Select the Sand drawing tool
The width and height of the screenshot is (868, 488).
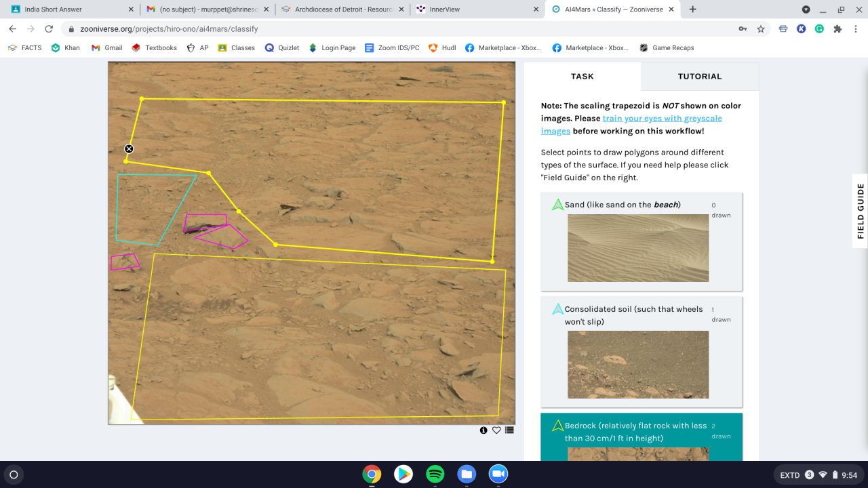pos(642,242)
